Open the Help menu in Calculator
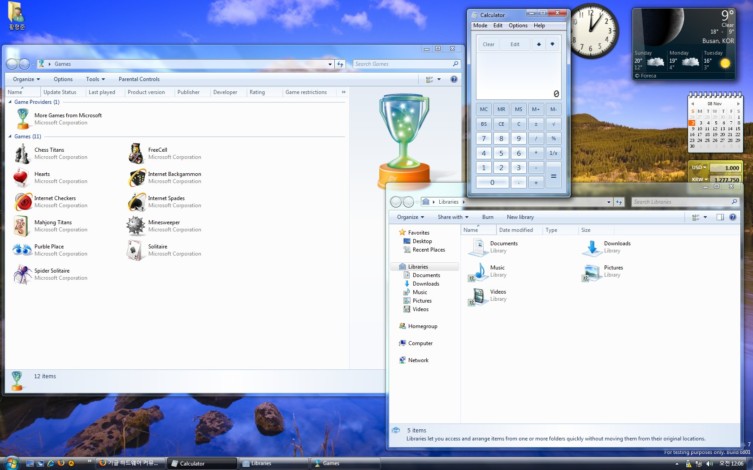 pos(539,25)
